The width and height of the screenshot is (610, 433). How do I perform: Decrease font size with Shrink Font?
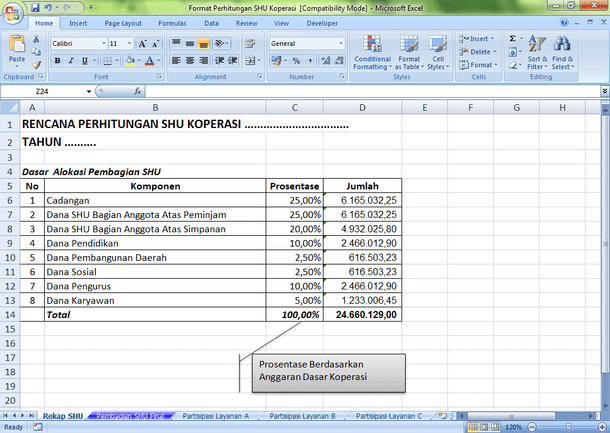pyautogui.click(x=156, y=44)
